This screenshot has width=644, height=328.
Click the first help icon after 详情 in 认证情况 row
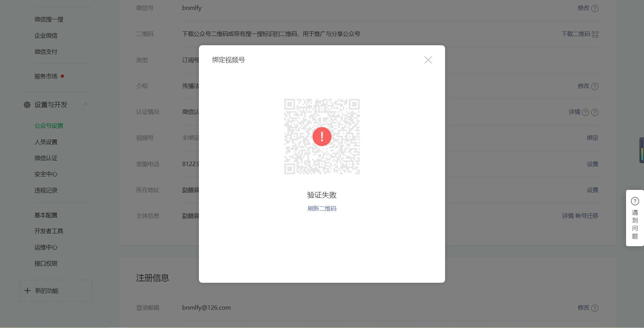click(585, 112)
